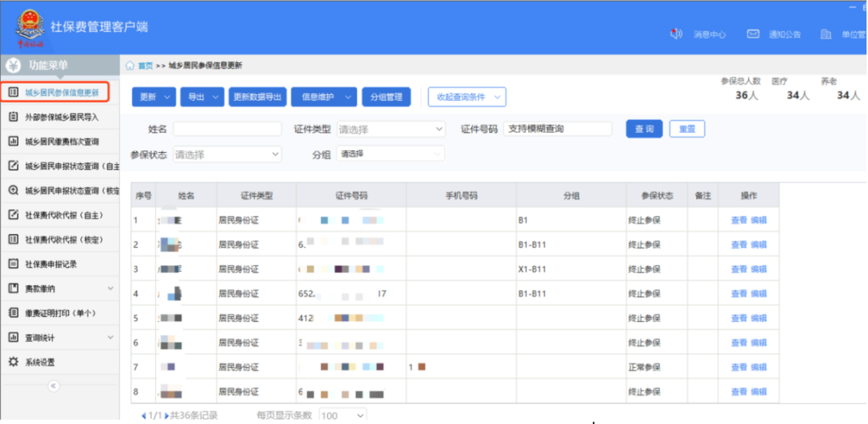Image resolution: width=868 pixels, height=424 pixels.
Task: Select 社保费代收代报（自主） menu item
Action: (x=64, y=215)
